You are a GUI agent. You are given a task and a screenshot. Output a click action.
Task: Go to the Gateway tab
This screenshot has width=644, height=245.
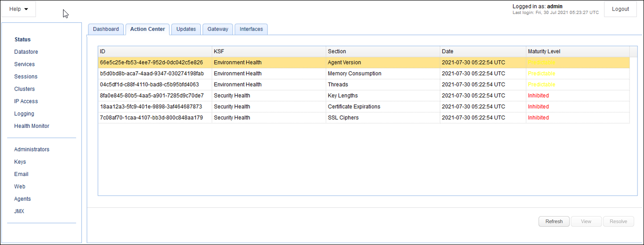[218, 29]
